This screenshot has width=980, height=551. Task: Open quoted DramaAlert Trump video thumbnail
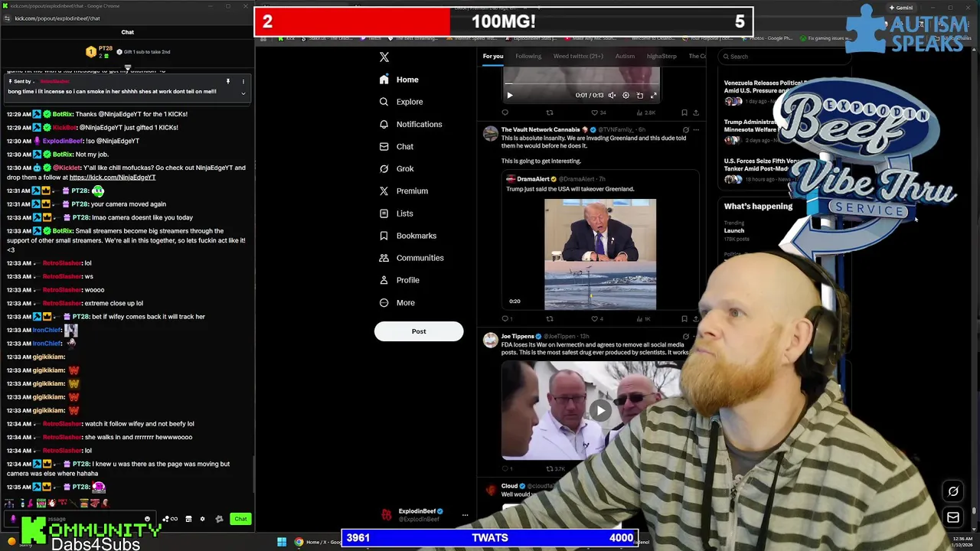[x=600, y=254]
